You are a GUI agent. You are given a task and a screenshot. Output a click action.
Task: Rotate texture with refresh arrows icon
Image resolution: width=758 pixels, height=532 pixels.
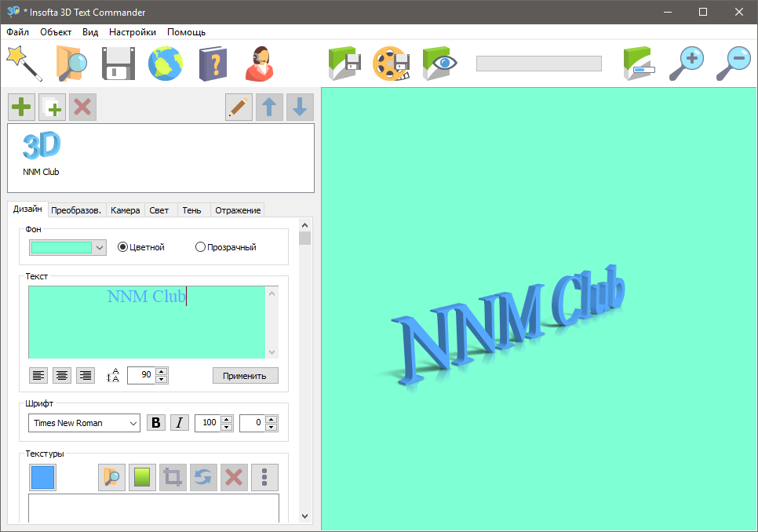point(203,477)
